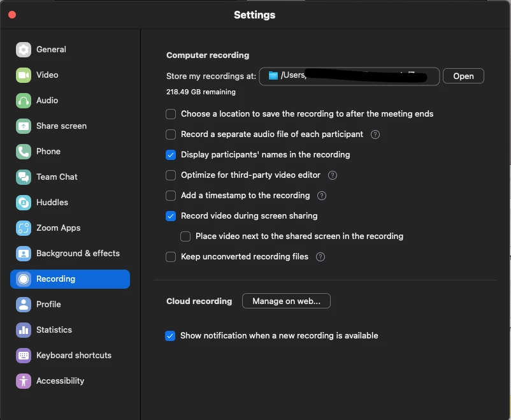Screen dimensions: 511x420
Task: Close the Settings window with red button
Action: (x=11, y=15)
